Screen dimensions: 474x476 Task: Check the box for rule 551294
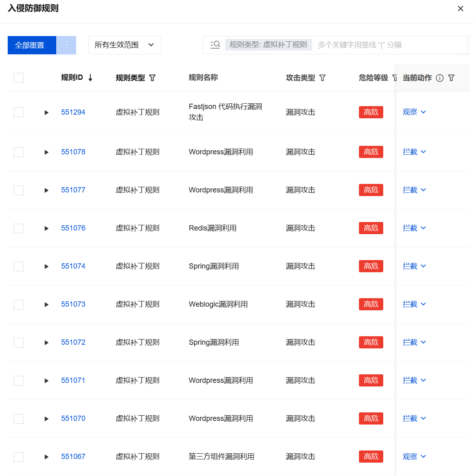point(19,112)
